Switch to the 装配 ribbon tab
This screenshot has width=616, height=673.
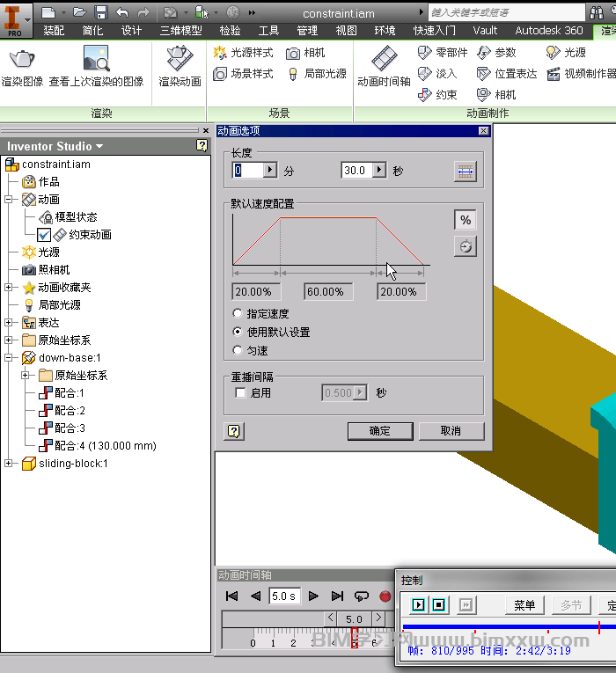coord(54,30)
